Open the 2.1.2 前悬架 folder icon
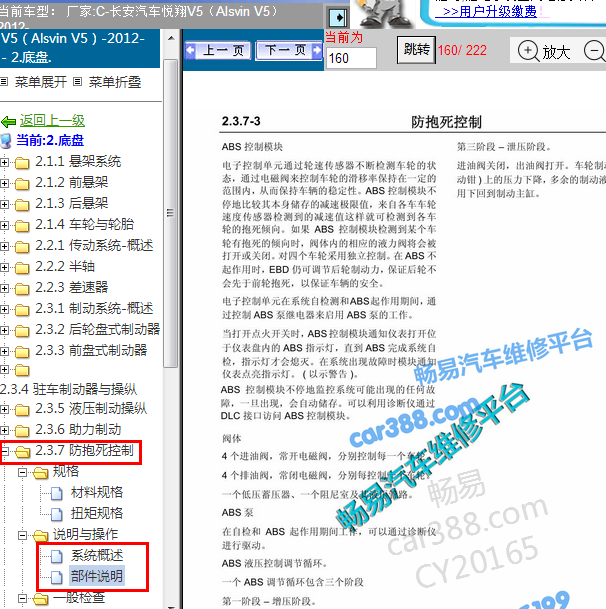 pyautogui.click(x=22, y=184)
